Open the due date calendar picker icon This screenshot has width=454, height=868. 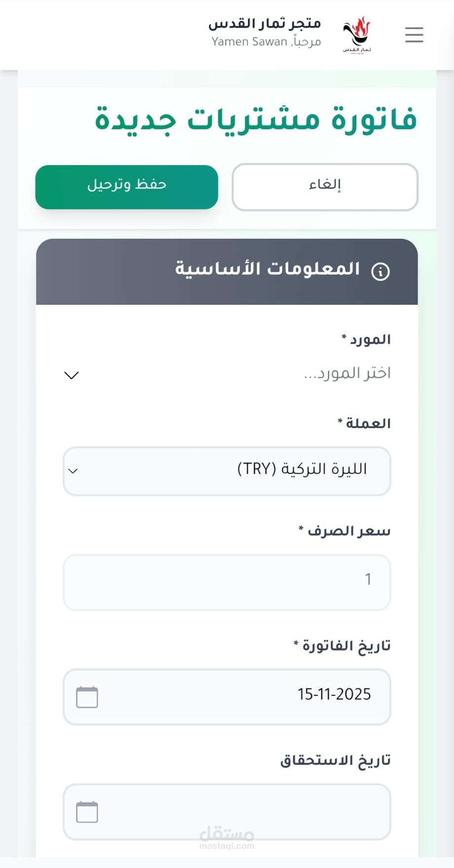pos(87,812)
